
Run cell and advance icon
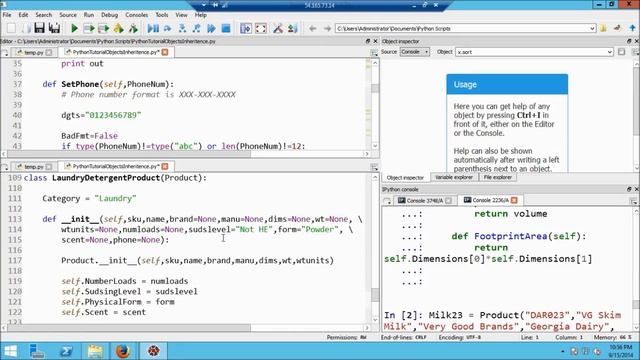tap(103, 28)
